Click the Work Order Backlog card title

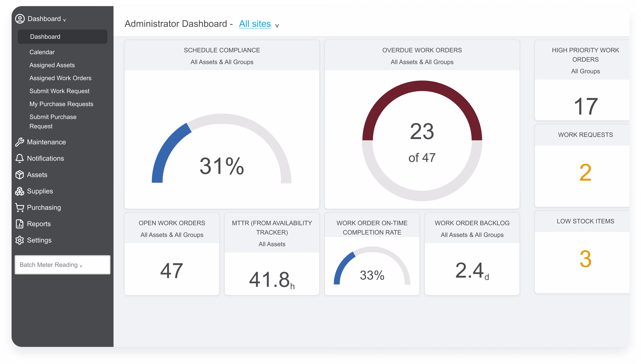(472, 223)
